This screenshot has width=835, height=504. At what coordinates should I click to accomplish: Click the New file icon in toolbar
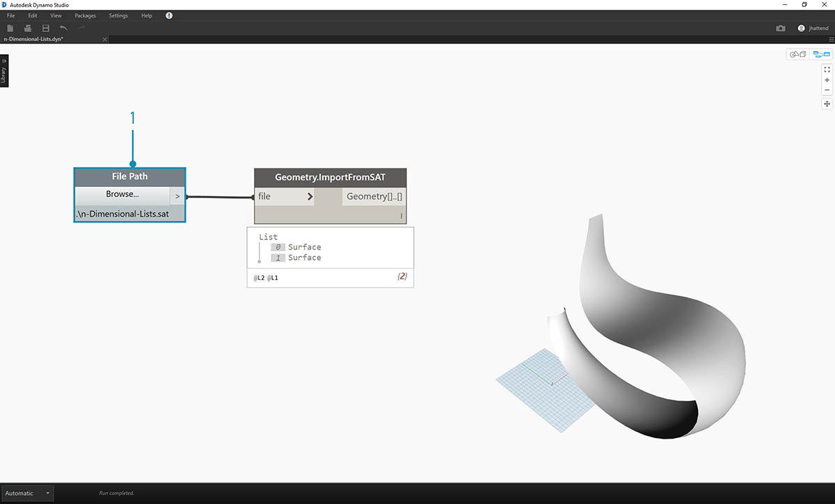[x=10, y=28]
